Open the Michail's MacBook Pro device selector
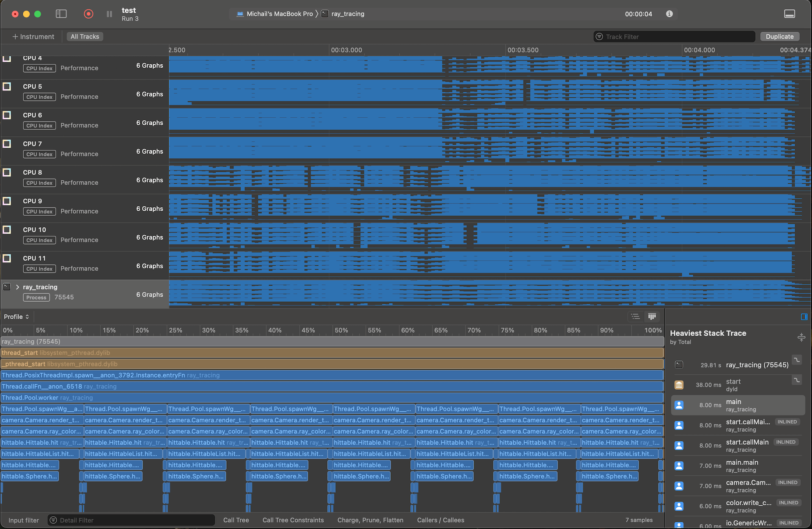The image size is (812, 529). tap(275, 14)
